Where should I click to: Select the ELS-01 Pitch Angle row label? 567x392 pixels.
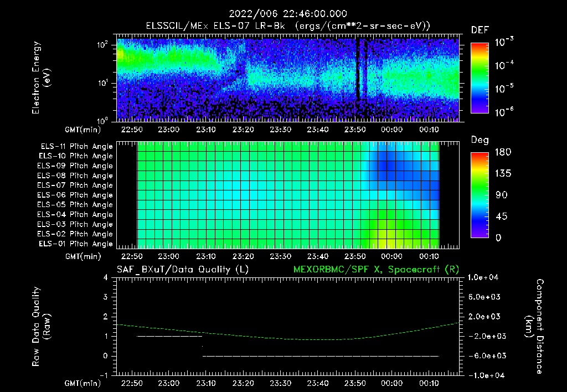pos(76,244)
